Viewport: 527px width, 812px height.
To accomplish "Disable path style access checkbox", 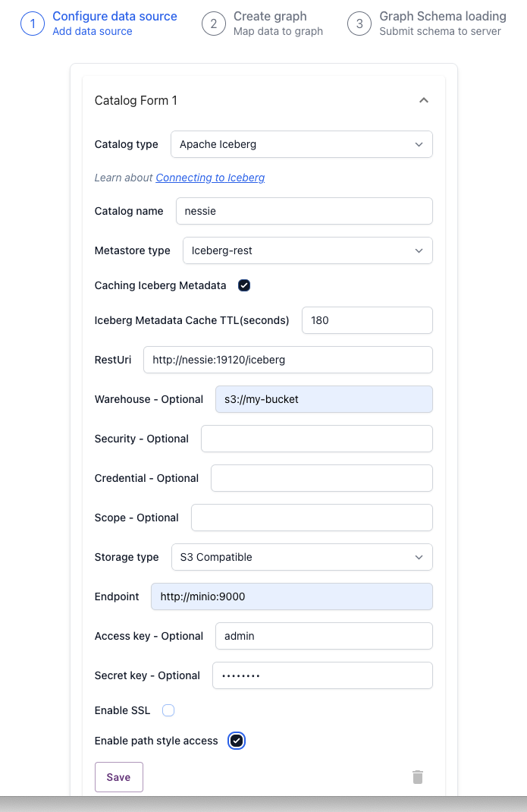I will coord(237,741).
